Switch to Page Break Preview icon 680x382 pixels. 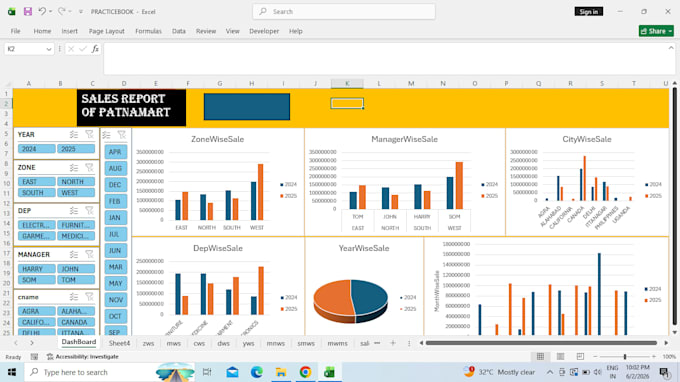[x=580, y=356]
